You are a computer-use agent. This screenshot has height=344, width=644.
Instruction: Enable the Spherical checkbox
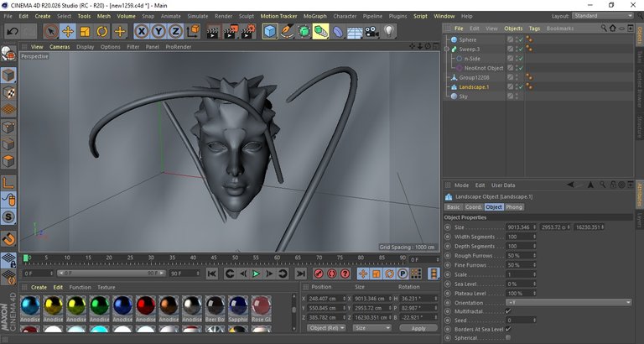508,338
